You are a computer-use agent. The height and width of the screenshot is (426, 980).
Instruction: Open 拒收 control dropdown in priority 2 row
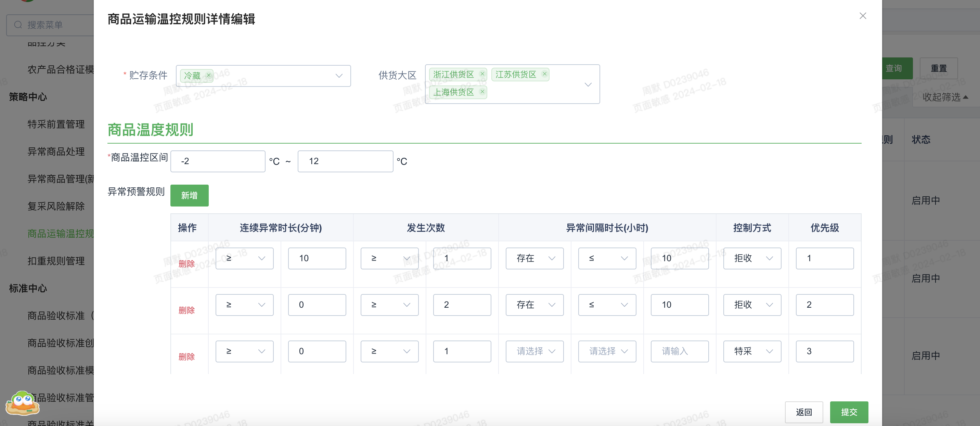(752, 305)
